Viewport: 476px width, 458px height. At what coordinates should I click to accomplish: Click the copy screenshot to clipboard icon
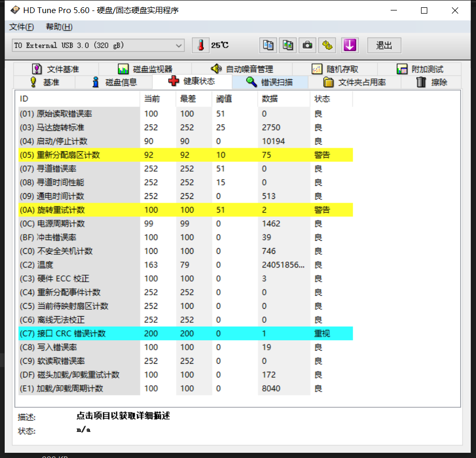coord(287,46)
